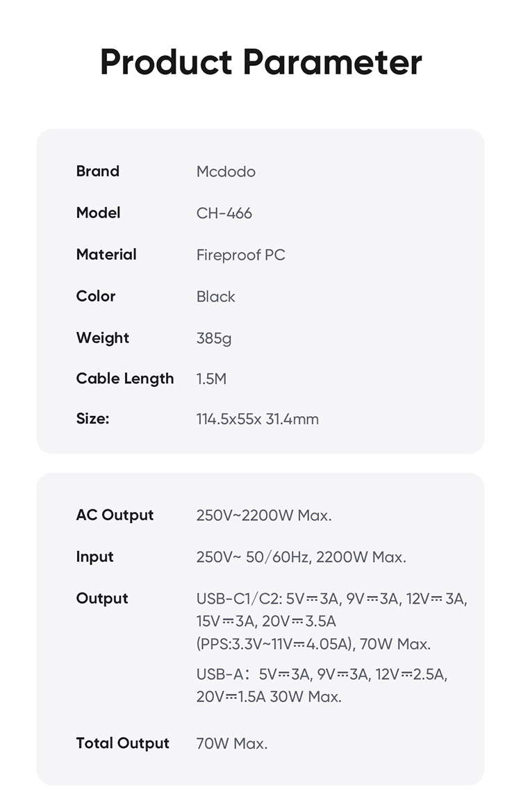Click the 1.5M cable length value

(x=211, y=379)
